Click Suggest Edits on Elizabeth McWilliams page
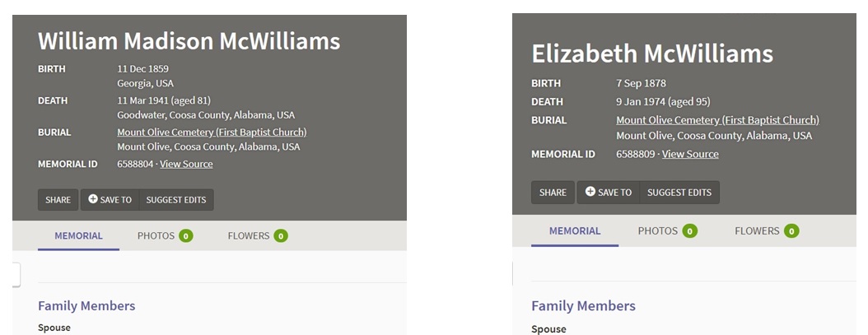The image size is (868, 335). 679,192
